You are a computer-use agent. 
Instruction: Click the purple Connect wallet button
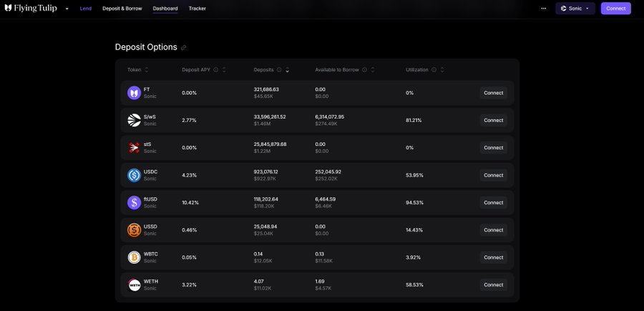[615, 8]
